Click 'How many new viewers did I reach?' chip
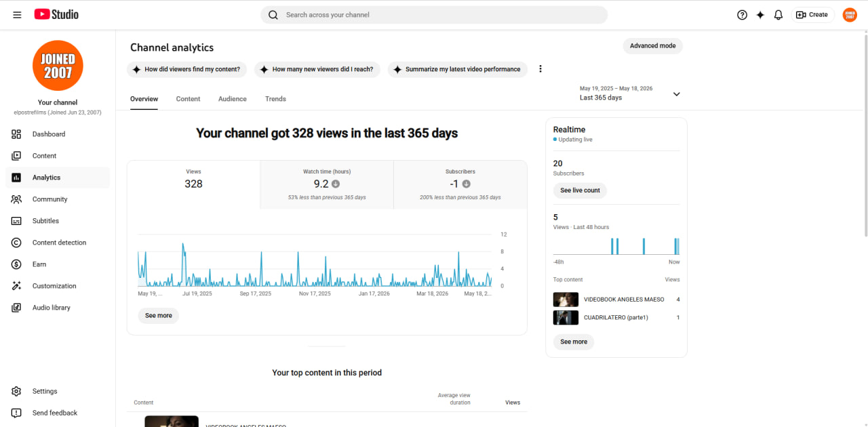The height and width of the screenshot is (427, 868). click(x=317, y=69)
